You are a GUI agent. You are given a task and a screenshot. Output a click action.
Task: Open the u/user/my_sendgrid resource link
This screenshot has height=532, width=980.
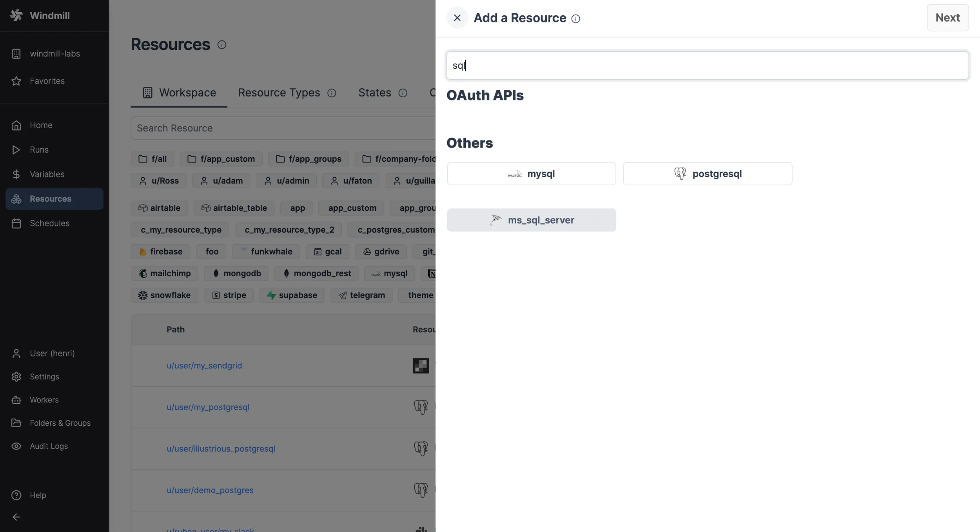point(204,366)
